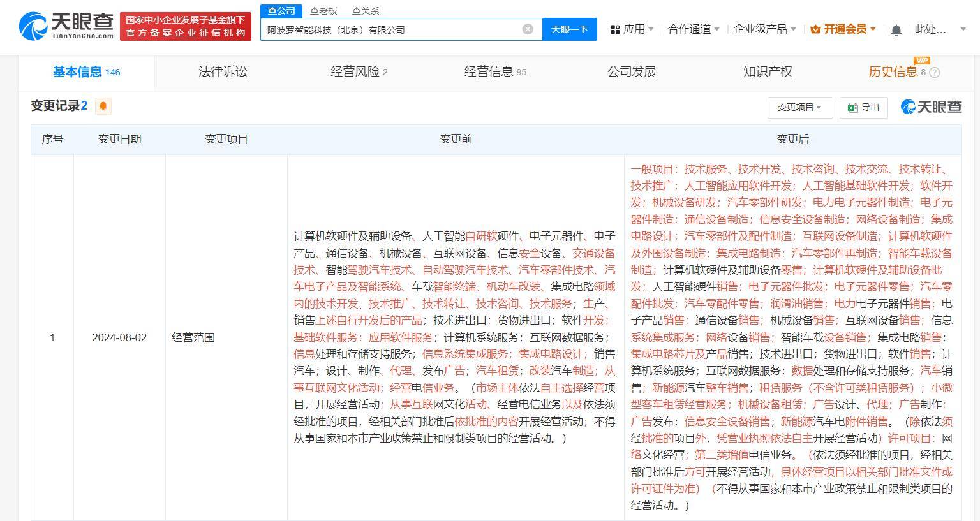Click the 导出 export button
This screenshot has height=521, width=980.
tap(864, 108)
